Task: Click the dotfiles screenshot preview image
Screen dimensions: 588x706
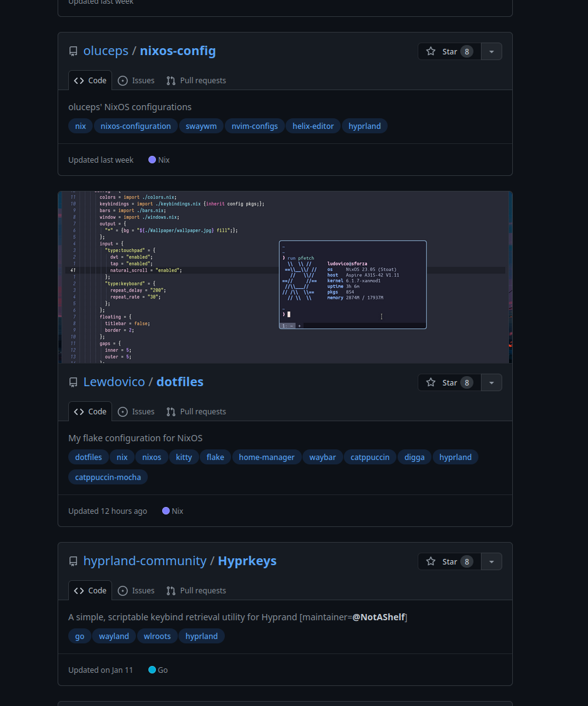Action: (285, 275)
